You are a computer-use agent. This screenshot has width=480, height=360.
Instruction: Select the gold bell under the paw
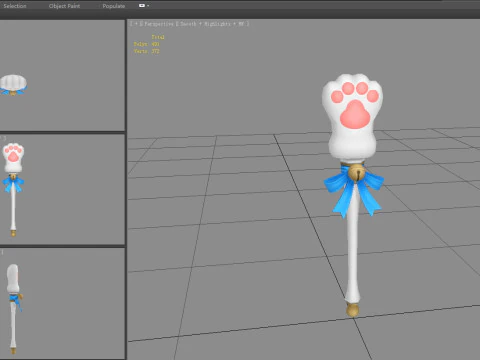point(357,173)
